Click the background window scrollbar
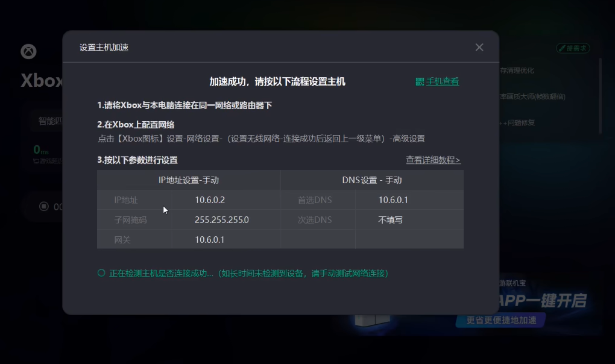 tap(600, 96)
